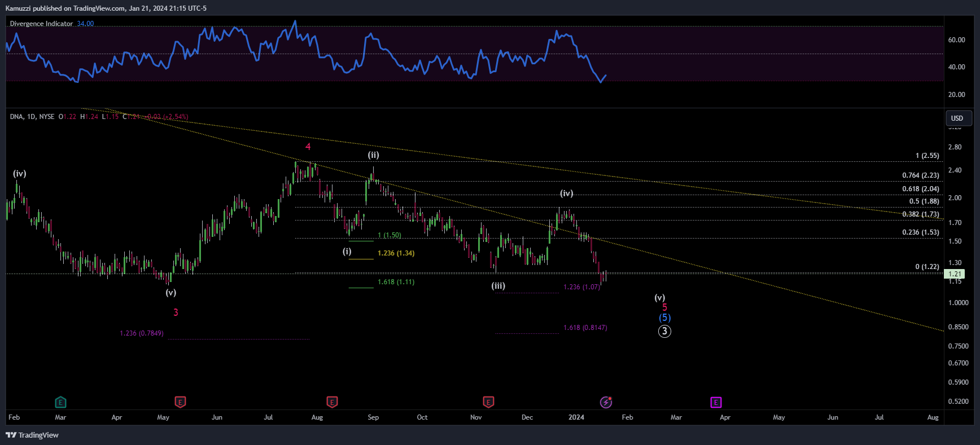
Task: Click the purple 1.236 (0.7849) label
Action: 142,333
